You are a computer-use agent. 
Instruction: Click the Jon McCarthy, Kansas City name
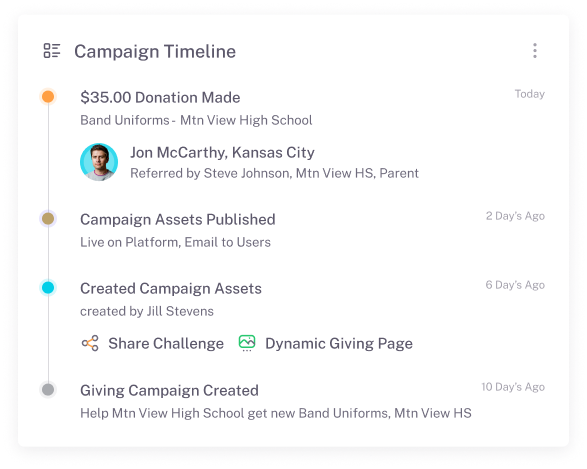click(222, 153)
